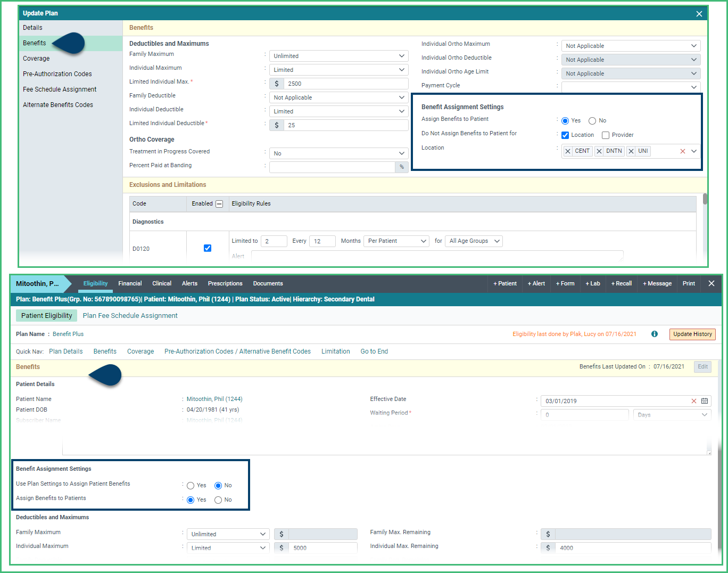Switch to Documents tab

coord(268,283)
